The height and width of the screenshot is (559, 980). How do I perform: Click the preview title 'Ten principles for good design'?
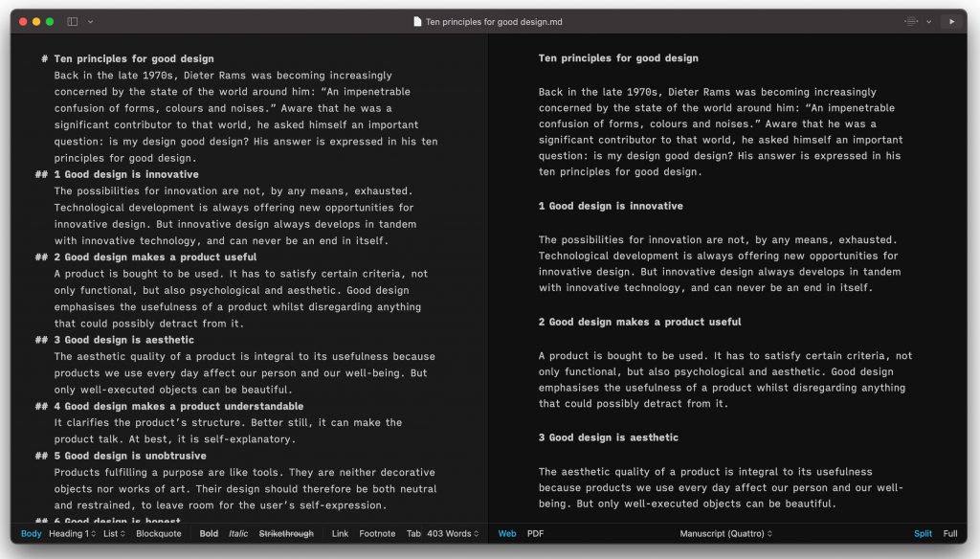(618, 58)
